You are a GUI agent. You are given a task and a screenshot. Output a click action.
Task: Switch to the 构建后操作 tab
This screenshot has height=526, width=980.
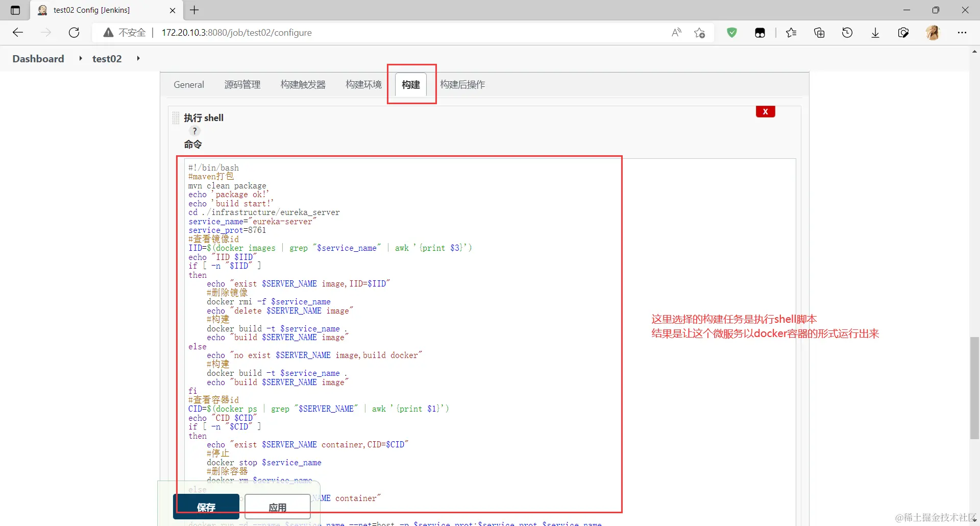point(462,84)
